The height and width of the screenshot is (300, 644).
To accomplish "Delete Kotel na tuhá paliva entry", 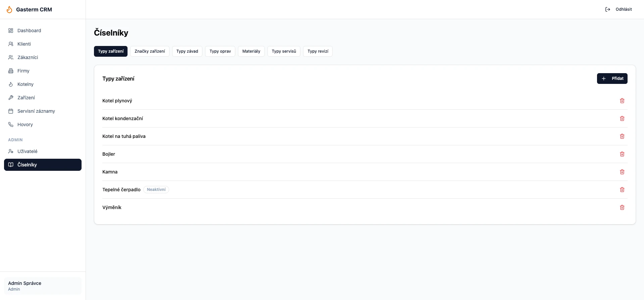I will (x=622, y=136).
